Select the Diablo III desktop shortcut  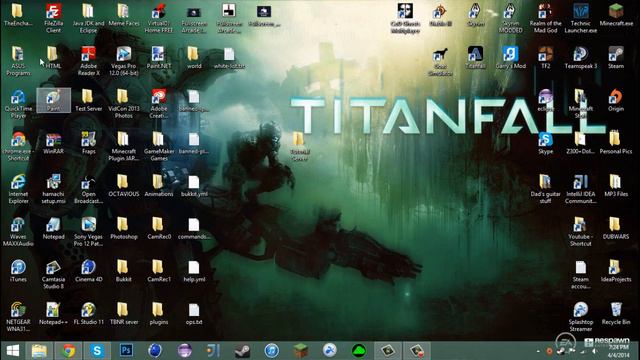click(440, 15)
